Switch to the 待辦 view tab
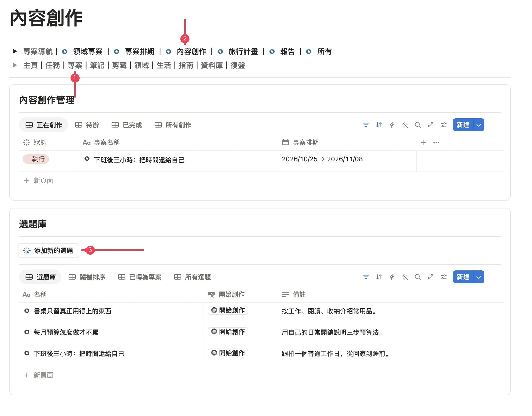This screenshot has height=416, width=532. (x=87, y=125)
